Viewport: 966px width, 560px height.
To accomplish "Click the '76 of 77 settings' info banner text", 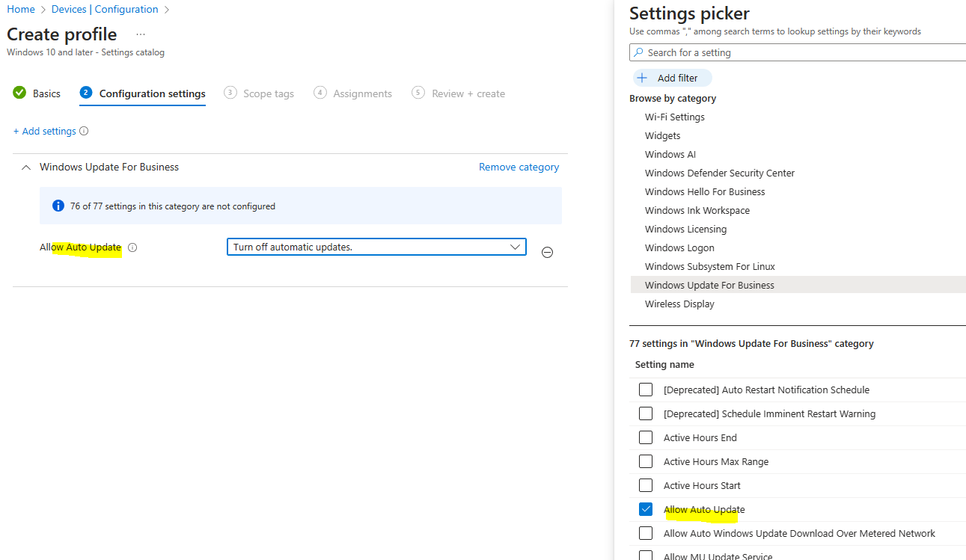I will click(x=173, y=206).
